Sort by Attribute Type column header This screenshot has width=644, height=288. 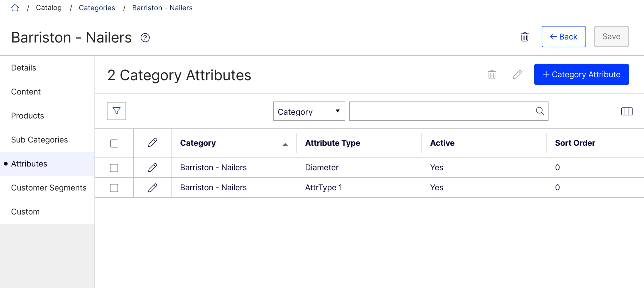[333, 143]
